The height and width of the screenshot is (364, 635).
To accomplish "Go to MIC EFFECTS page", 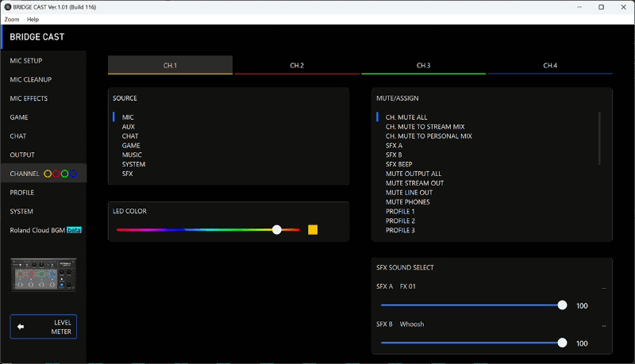I will [44, 98].
